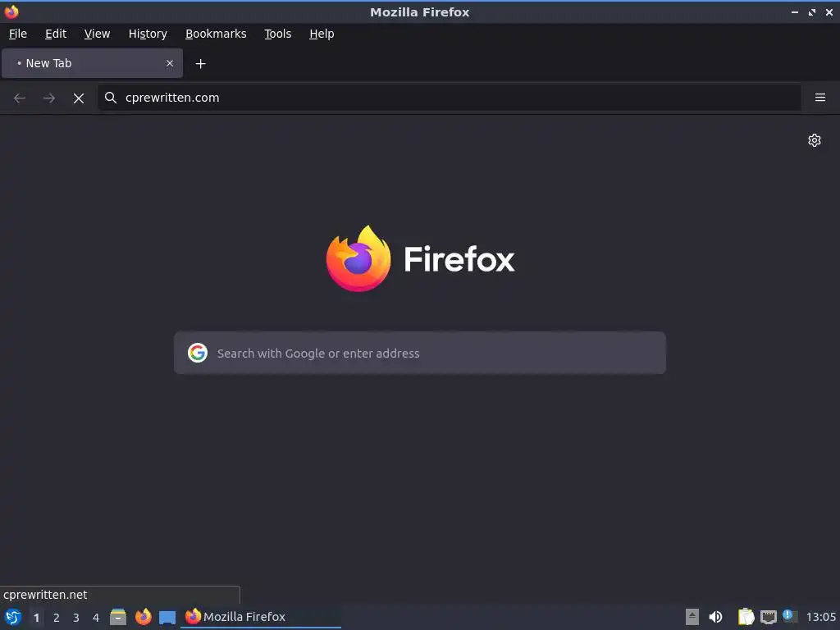Screen dimensions: 840x630
Task: Stop loading the page with the X button
Action: [79, 98]
